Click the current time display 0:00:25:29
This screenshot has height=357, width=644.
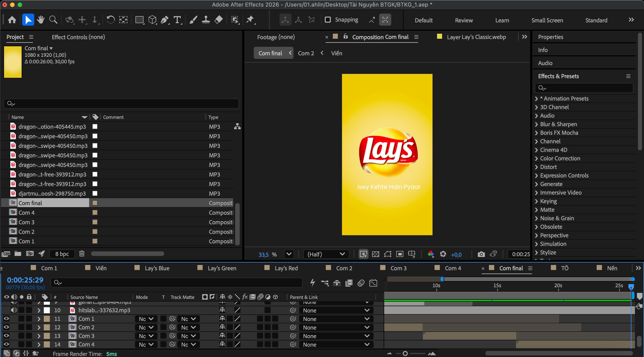[x=25, y=280]
